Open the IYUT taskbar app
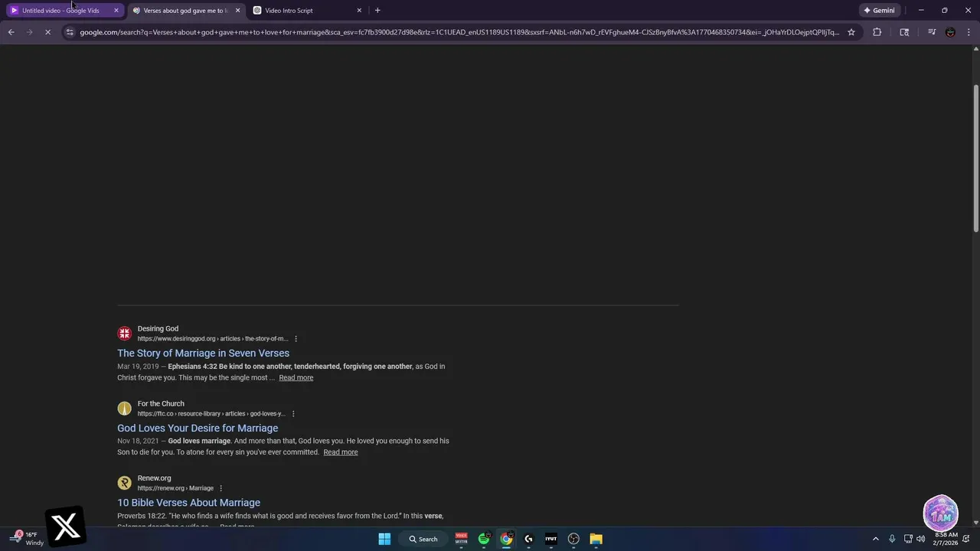The width and height of the screenshot is (980, 551). pos(551,539)
